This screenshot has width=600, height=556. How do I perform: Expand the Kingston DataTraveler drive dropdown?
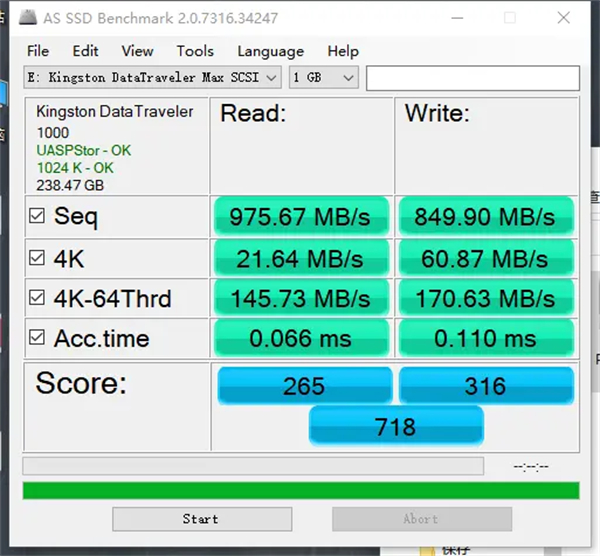[152, 78]
